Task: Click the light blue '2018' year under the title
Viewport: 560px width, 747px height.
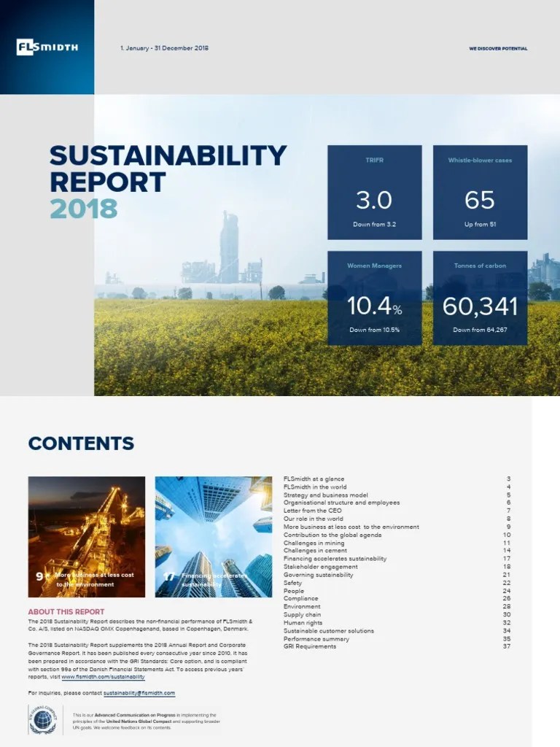Action: click(84, 209)
